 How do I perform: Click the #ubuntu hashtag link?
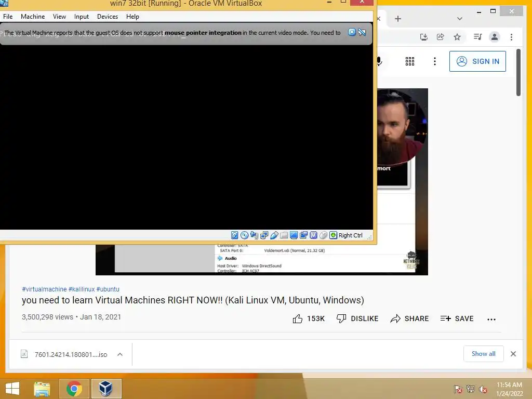pyautogui.click(x=108, y=289)
